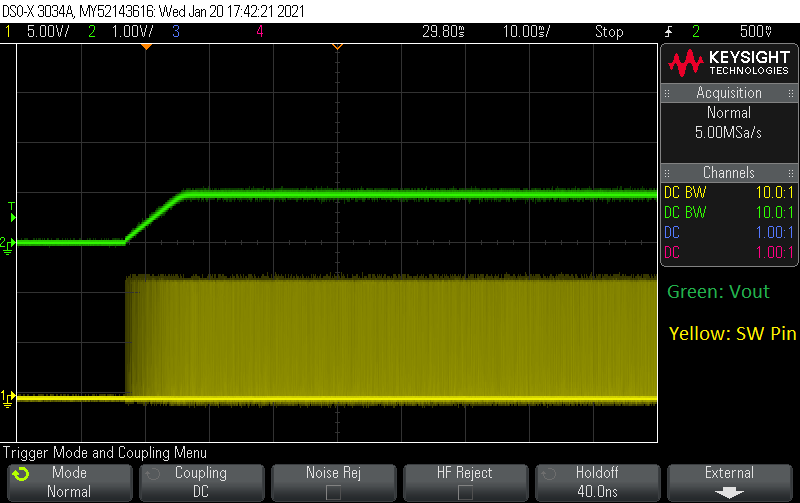Click the Channels header right grip dots
This screenshot has height=503, width=800.
(791, 173)
